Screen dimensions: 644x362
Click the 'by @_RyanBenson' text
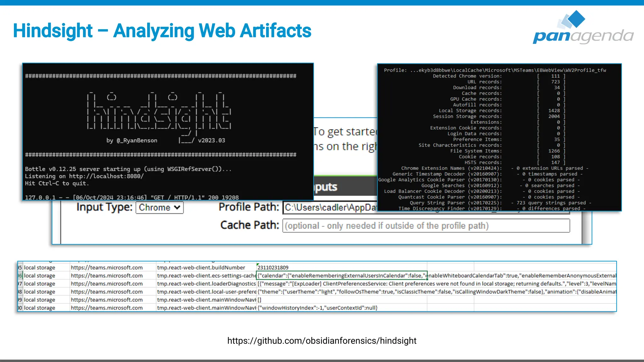[132, 140]
